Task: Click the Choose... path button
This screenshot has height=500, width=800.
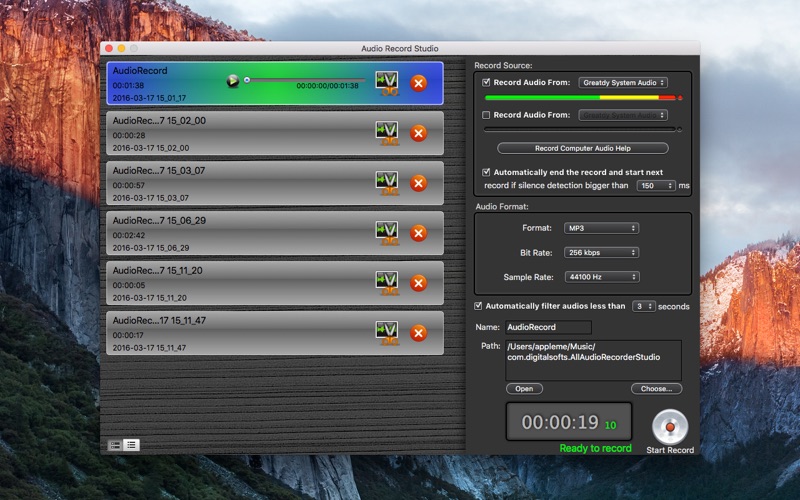Action: pyautogui.click(x=656, y=389)
